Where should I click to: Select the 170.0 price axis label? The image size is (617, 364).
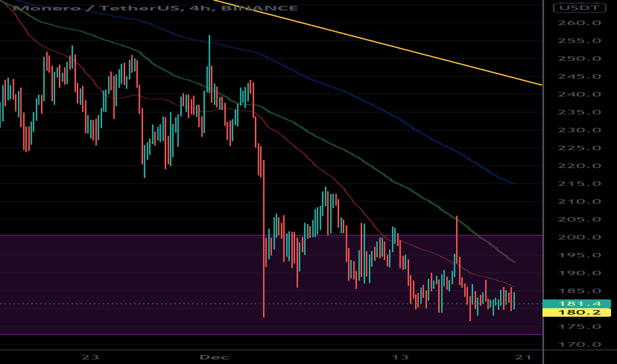pos(579,345)
